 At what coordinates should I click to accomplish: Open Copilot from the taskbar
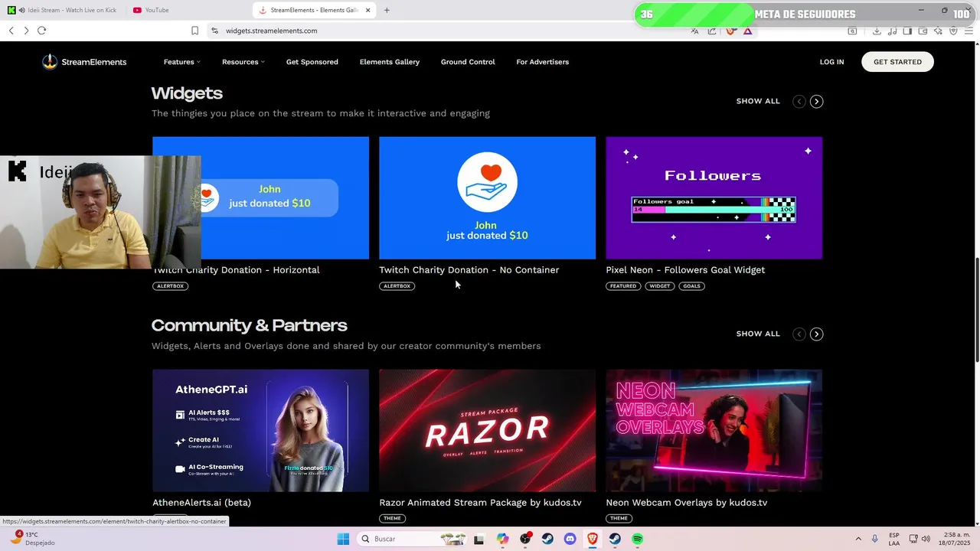[x=502, y=539]
